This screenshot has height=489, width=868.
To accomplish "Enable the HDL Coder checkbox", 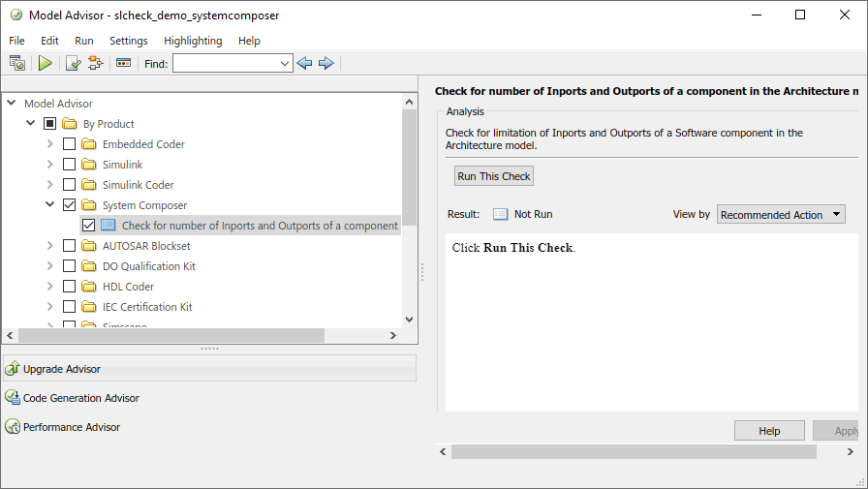I will coord(69,287).
